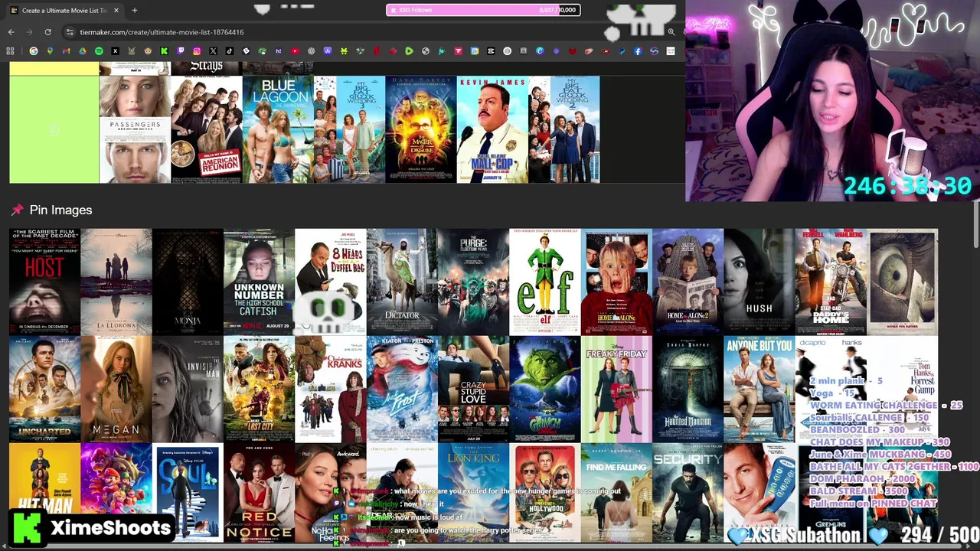This screenshot has height=551, width=980.
Task: Pick the Crazy Stupid Love poster
Action: pyautogui.click(x=473, y=389)
